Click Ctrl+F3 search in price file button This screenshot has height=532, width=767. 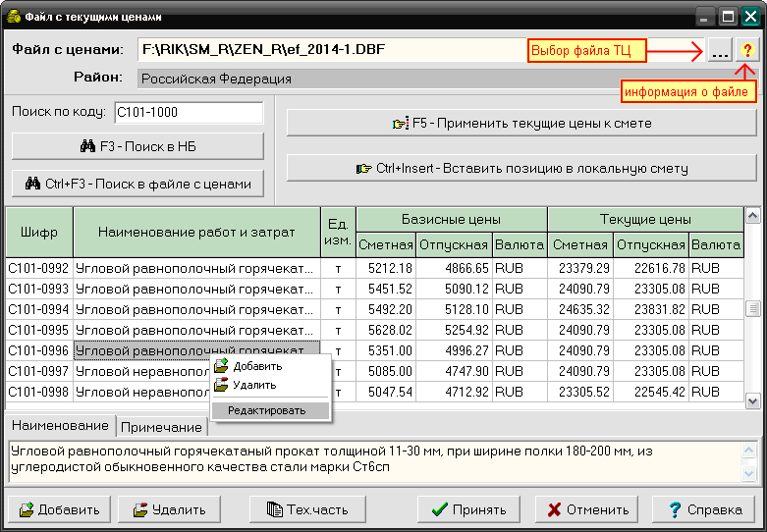point(137,184)
